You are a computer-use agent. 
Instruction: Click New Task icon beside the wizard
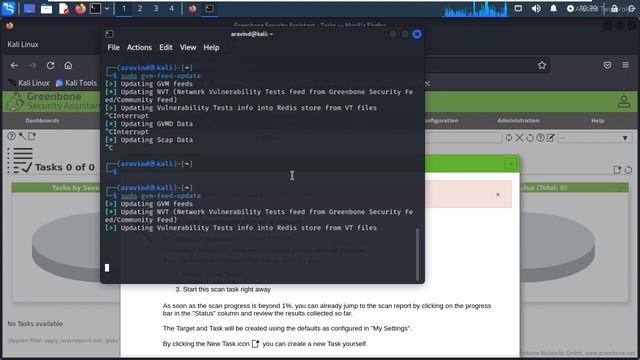pyautogui.click(x=32, y=136)
